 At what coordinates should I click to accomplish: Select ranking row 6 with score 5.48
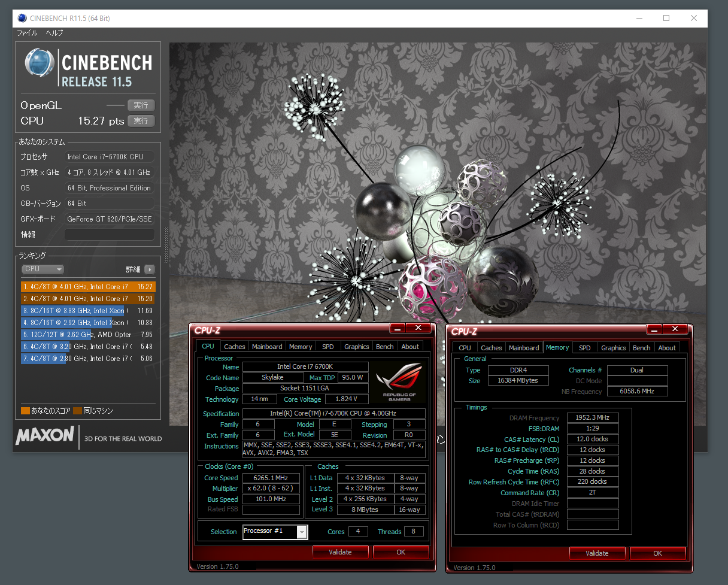pyautogui.click(x=88, y=347)
